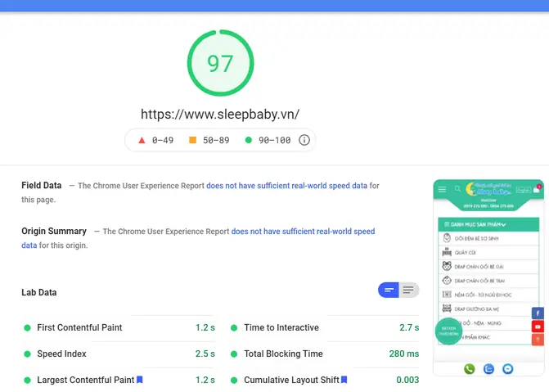Click Messenger icon in mobile preview
Screen dimensions: 549x392
coord(508,369)
